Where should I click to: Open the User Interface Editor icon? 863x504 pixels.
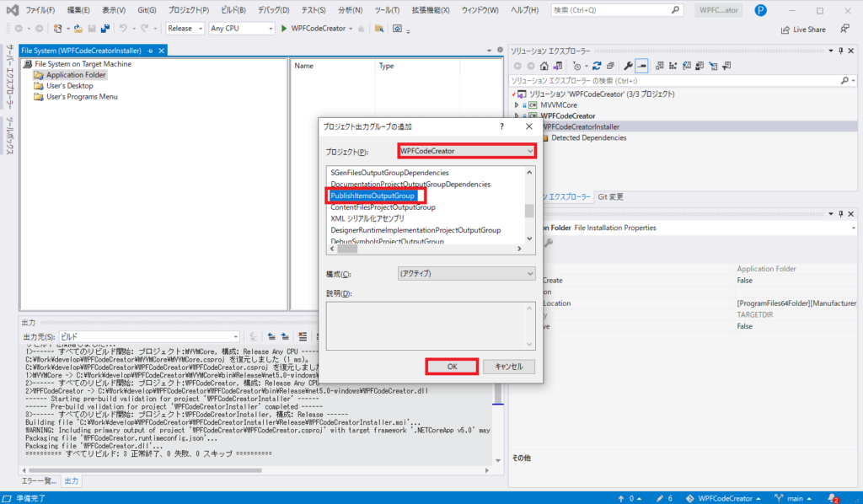point(700,66)
